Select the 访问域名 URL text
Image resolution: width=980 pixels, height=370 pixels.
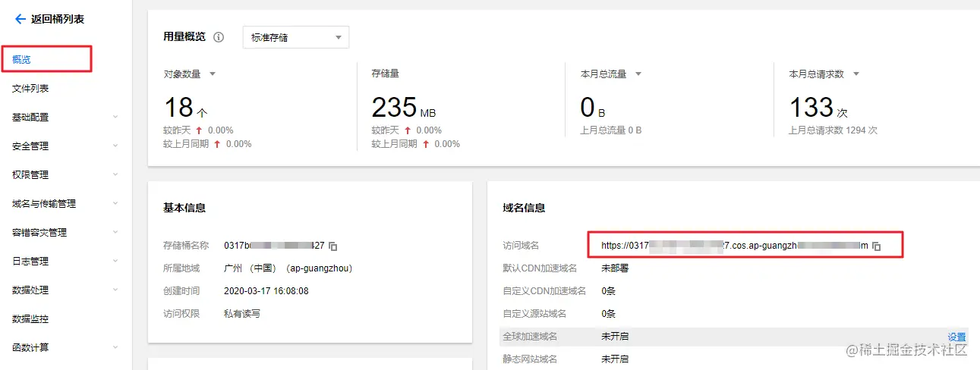[734, 246]
